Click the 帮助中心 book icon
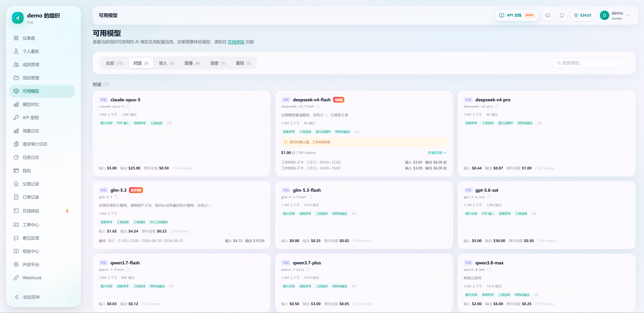This screenshot has height=313, width=644. pos(16,251)
